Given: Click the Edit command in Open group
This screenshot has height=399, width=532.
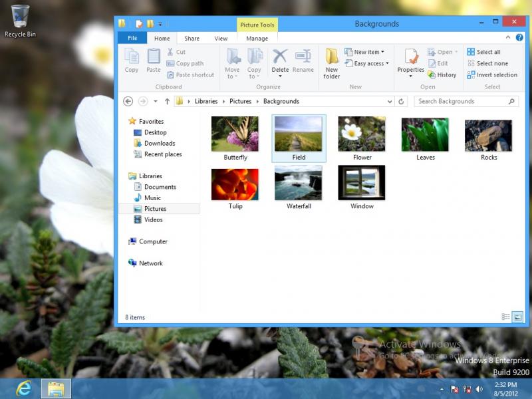Looking at the screenshot, I should (438, 63).
